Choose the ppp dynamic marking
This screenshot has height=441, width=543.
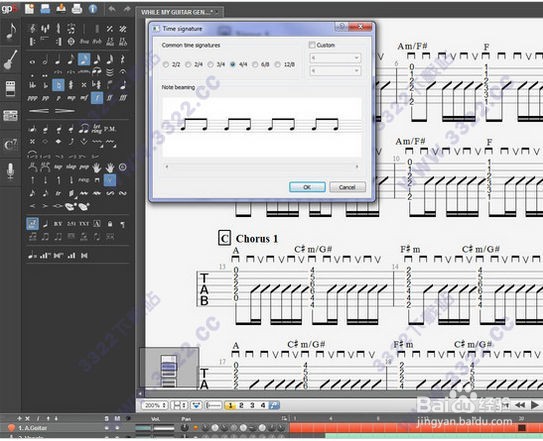[32, 98]
